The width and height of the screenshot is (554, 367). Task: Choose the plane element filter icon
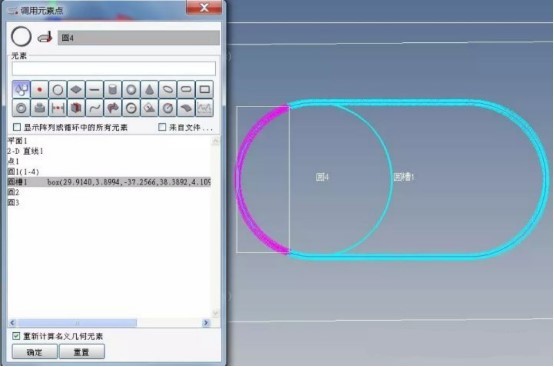click(x=76, y=89)
